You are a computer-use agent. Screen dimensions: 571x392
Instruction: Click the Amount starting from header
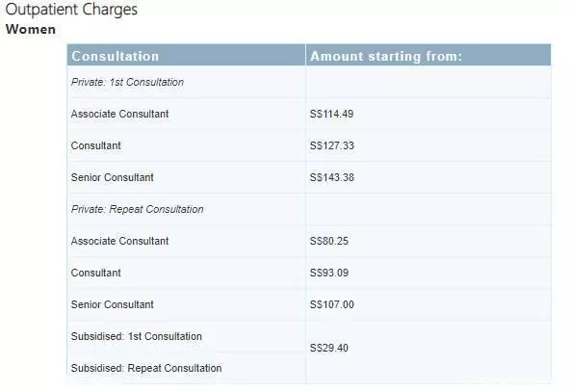(x=386, y=56)
